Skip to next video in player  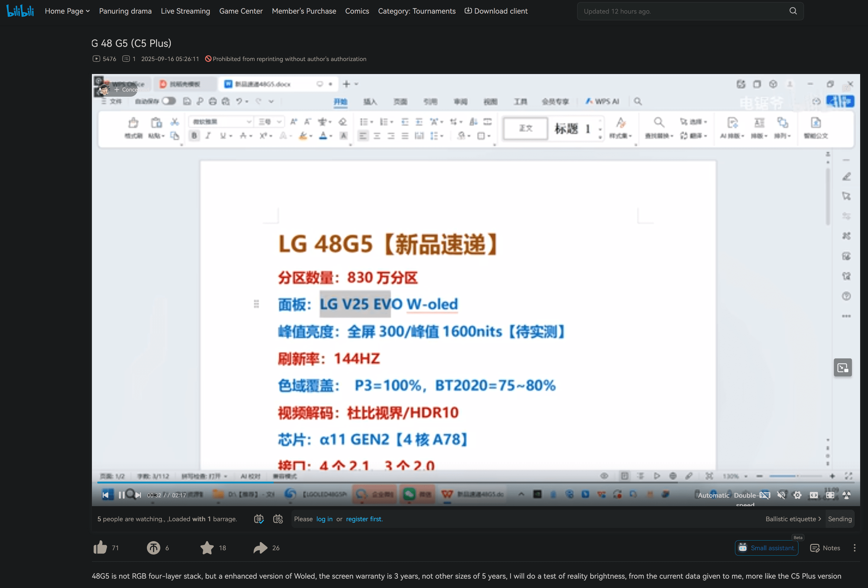(138, 495)
